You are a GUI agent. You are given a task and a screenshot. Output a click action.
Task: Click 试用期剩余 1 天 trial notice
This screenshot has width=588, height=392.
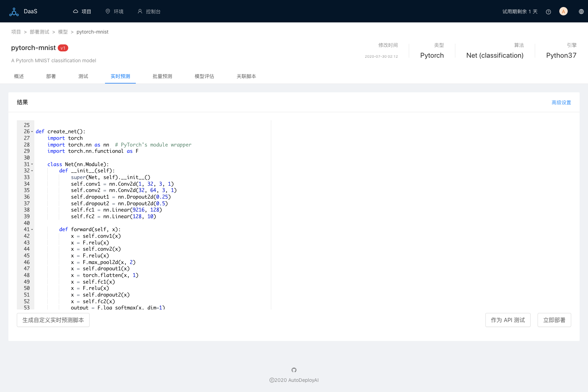(520, 12)
